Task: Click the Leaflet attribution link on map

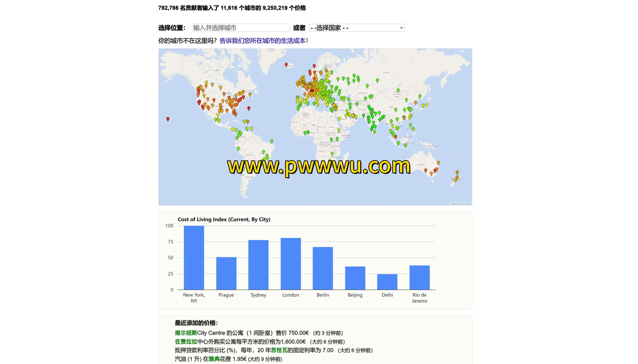Action: coord(453,204)
